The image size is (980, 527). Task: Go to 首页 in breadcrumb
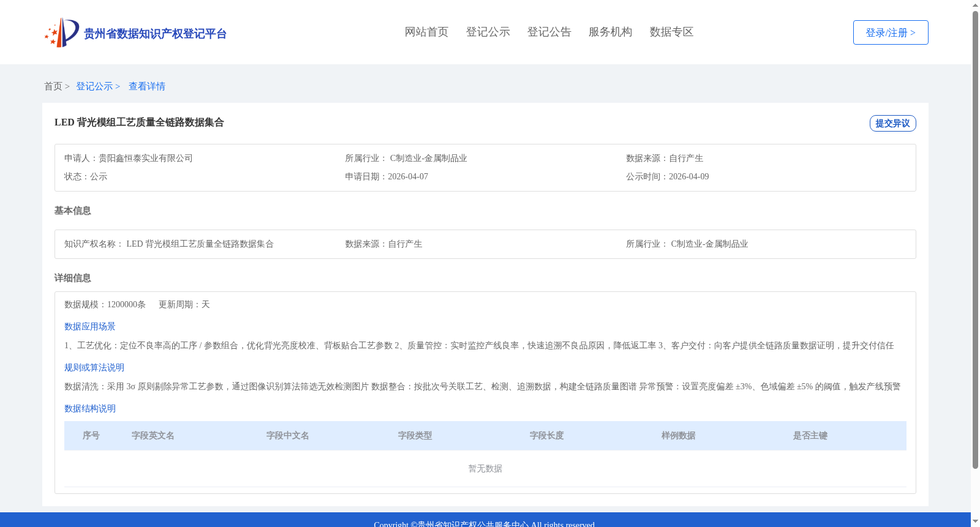point(53,86)
